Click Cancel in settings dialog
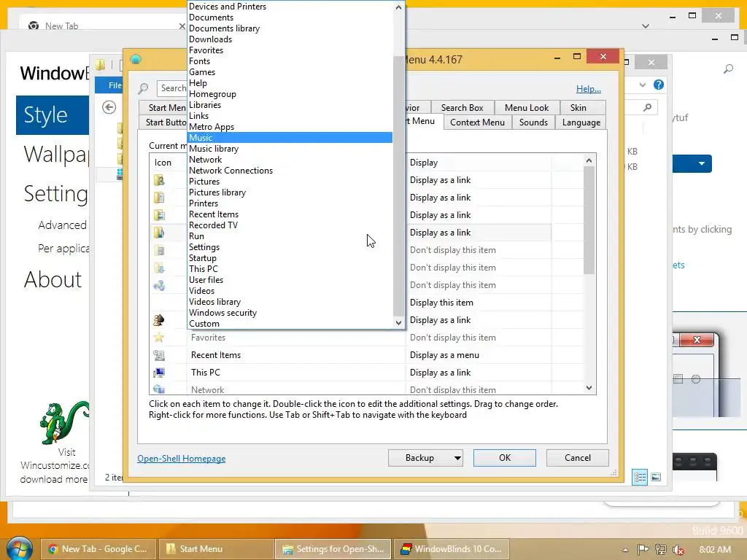 click(x=578, y=458)
